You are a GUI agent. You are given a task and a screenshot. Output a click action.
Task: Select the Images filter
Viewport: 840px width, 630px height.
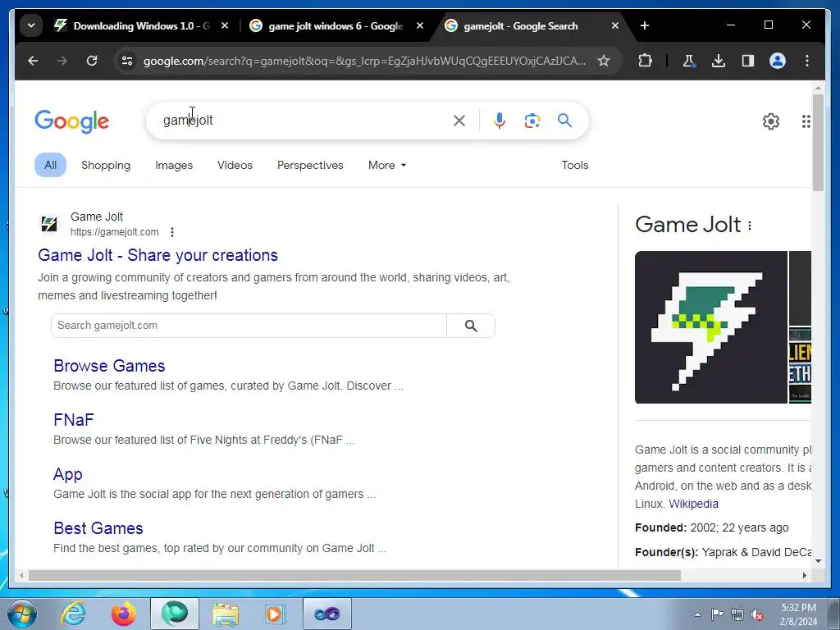[x=174, y=165]
